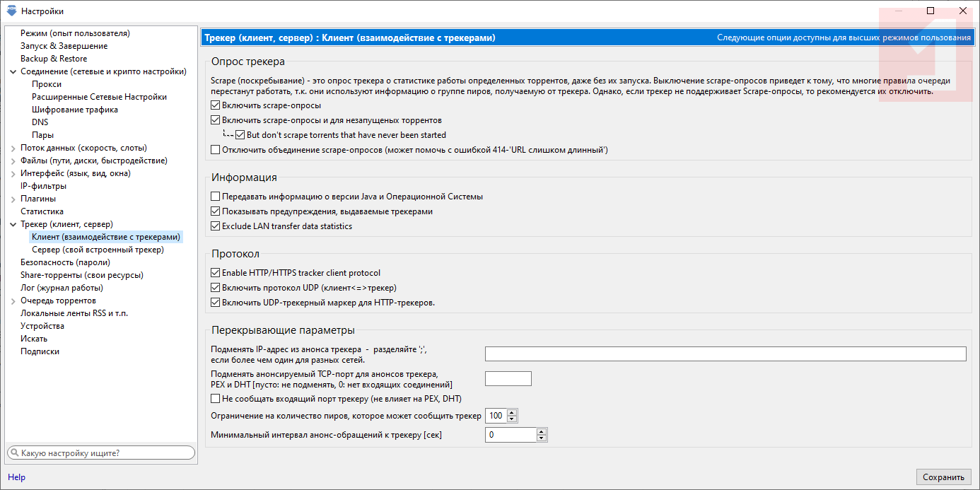Viewport: 980px width, 490px height.
Task: Click the search magnifier icon in settings filter
Action: point(14,453)
